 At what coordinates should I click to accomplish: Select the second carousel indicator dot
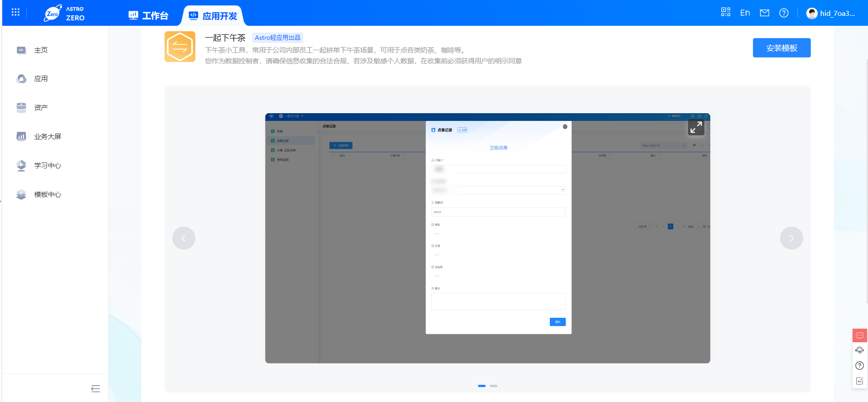coord(494,386)
